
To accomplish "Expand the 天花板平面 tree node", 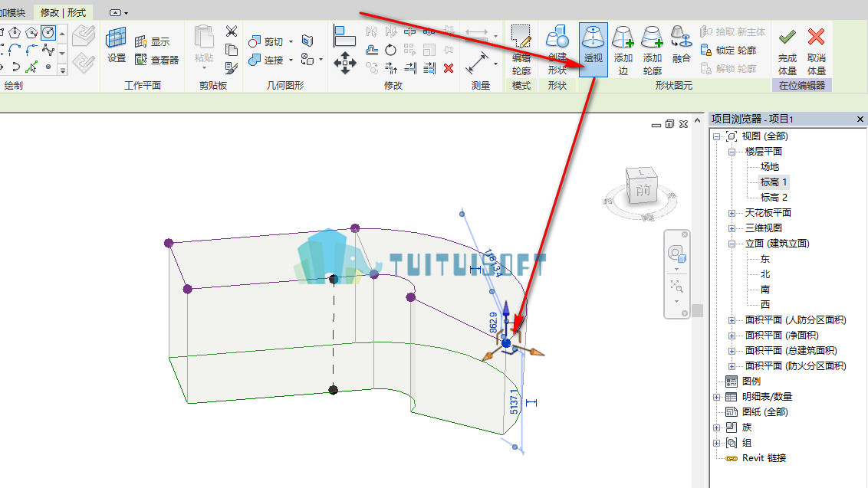I will click(x=732, y=213).
